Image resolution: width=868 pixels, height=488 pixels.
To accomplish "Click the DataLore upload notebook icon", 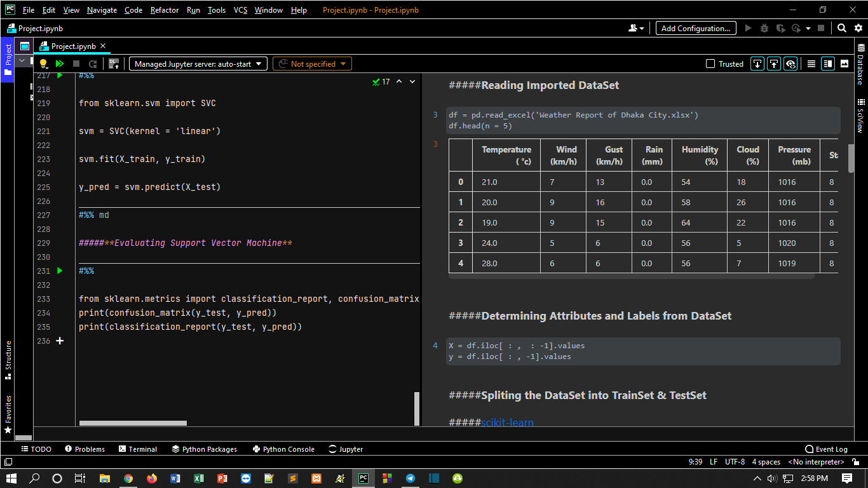I will click(x=114, y=64).
